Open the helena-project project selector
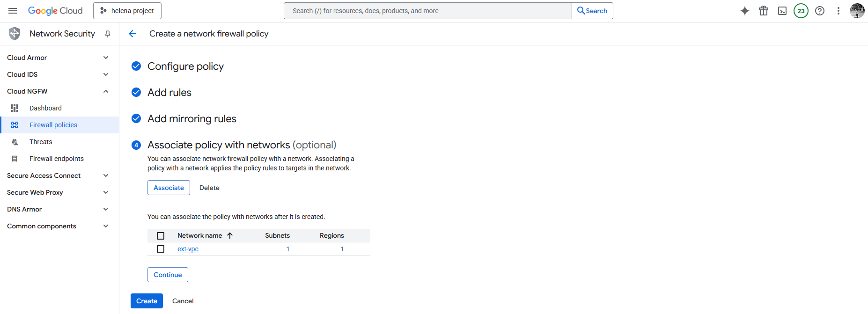Viewport: 868px width, 314px height. click(127, 11)
